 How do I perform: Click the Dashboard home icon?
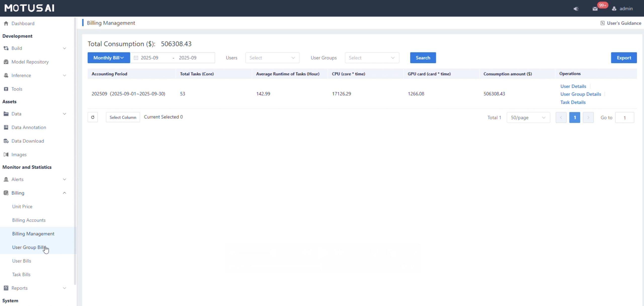click(6, 23)
